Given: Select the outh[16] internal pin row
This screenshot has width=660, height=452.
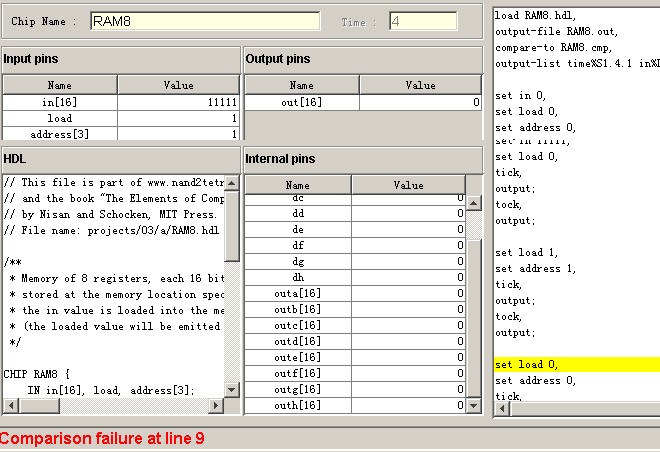Looking at the screenshot, I should pyautogui.click(x=355, y=405).
